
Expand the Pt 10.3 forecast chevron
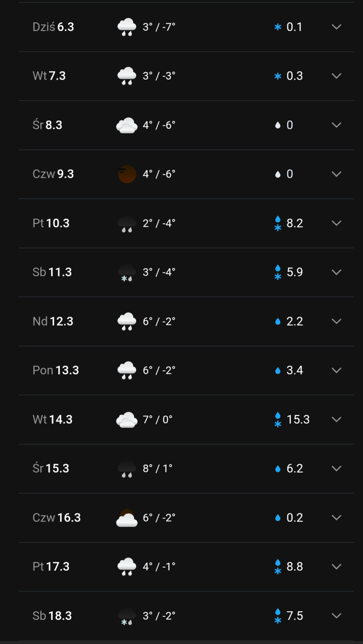tap(337, 223)
